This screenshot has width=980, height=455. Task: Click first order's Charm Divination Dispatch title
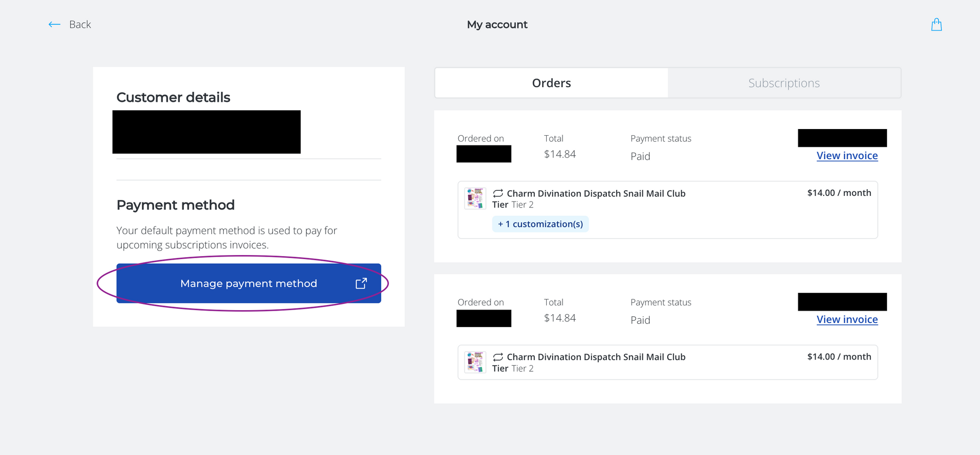pos(596,193)
